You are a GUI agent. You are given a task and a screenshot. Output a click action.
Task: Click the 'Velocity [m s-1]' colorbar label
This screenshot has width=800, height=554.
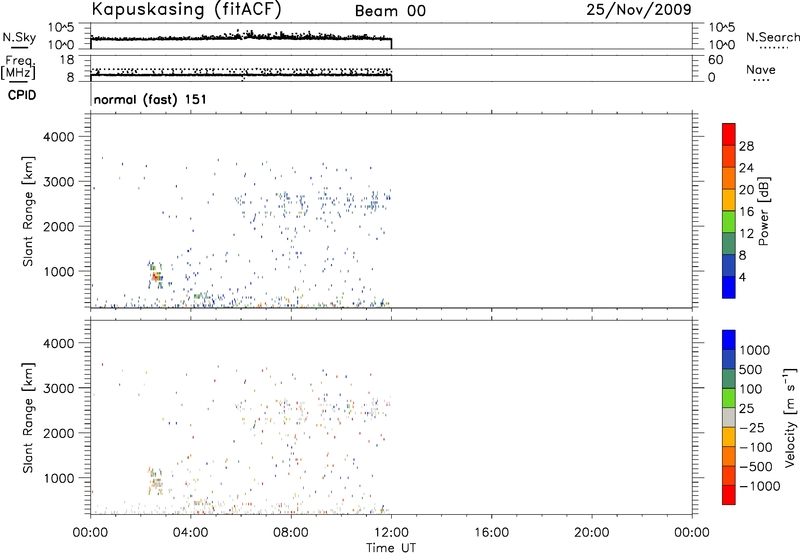(x=790, y=417)
